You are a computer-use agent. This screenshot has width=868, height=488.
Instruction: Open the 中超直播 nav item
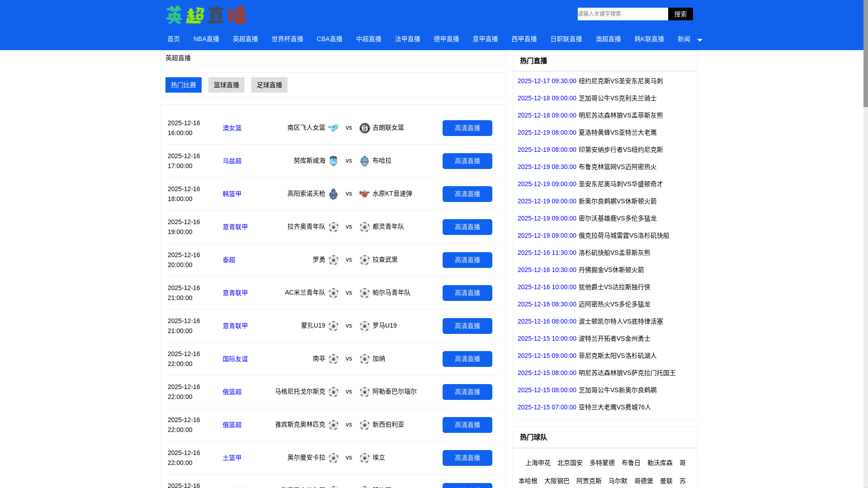pos(369,39)
